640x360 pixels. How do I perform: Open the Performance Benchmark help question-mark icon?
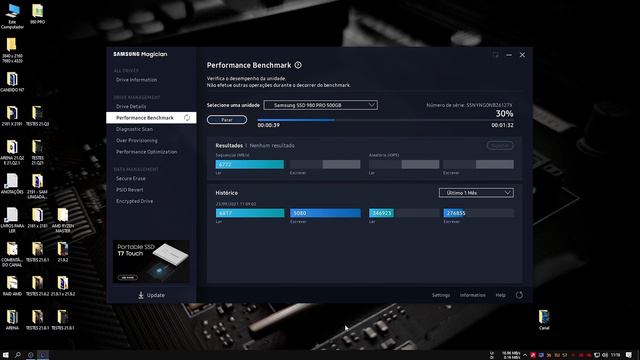coord(298,65)
